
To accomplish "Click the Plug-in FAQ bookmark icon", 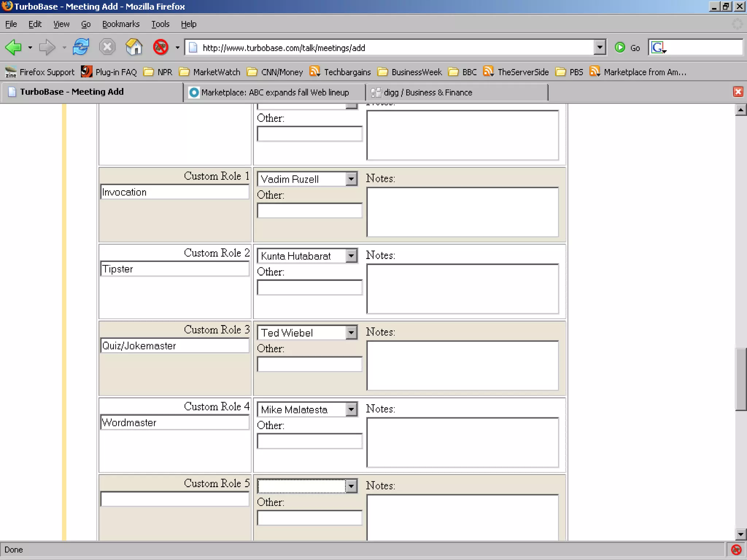I will 86,72.
